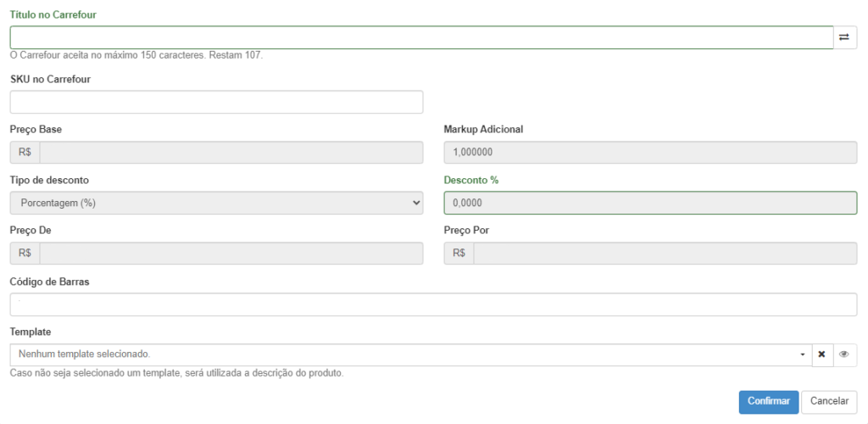Dismiss the form via Cancelar
Screen dimensions: 868x424
[829, 402]
